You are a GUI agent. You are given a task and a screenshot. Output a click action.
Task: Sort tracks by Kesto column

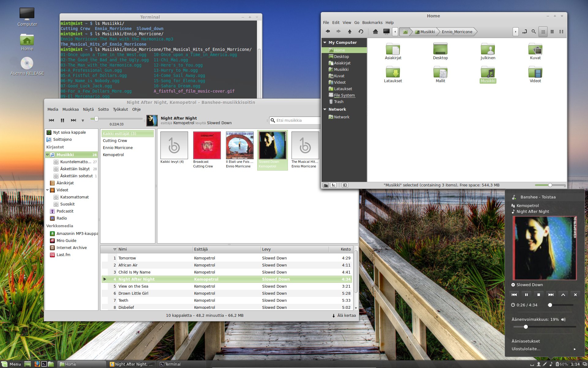(341, 249)
